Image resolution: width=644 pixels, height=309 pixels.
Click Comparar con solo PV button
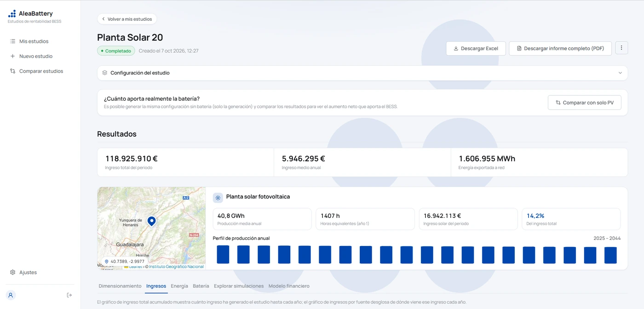[584, 103]
